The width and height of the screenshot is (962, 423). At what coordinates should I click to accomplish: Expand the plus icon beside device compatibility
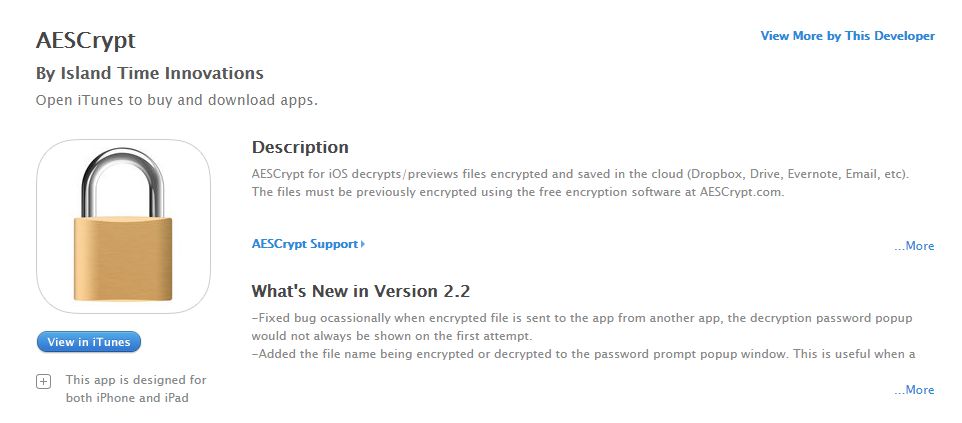pos(43,382)
